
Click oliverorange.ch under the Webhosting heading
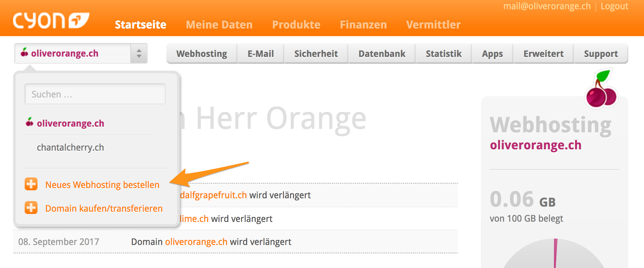[536, 145]
